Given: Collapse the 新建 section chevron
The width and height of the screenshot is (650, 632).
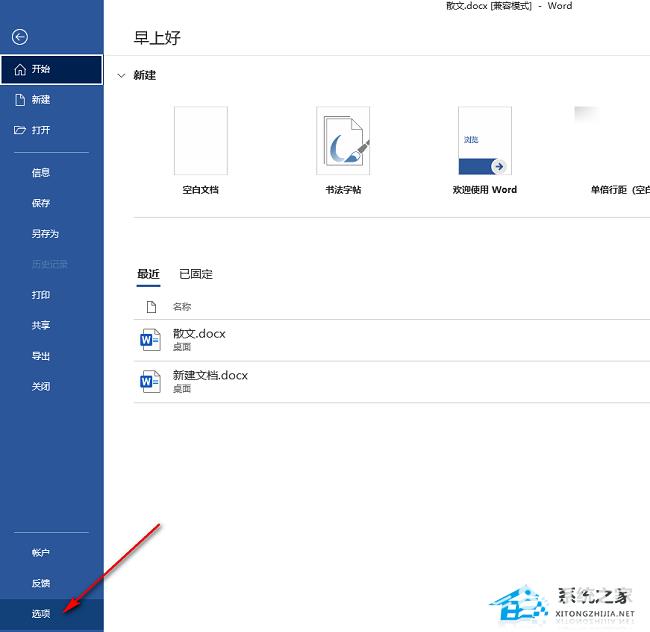Looking at the screenshot, I should [x=121, y=75].
